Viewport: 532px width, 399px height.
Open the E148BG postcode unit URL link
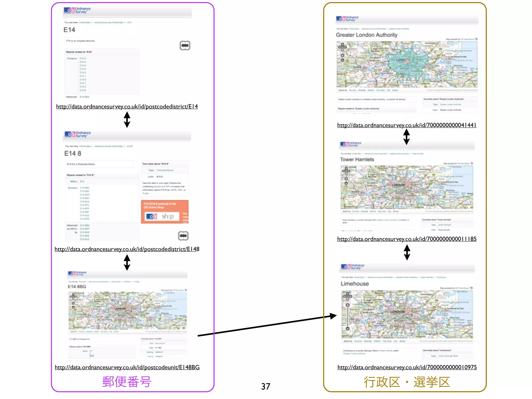[x=127, y=367]
